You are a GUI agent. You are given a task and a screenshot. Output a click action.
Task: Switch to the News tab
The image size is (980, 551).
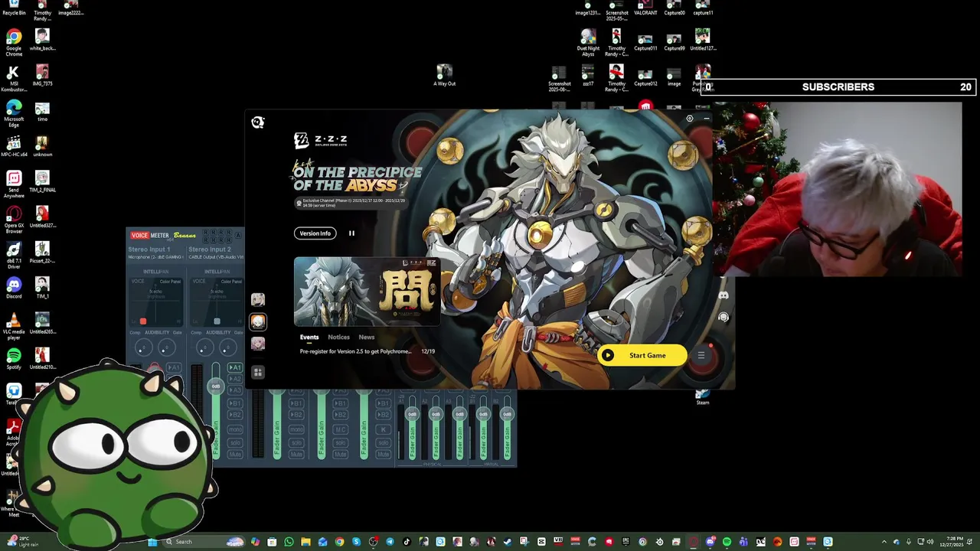(x=367, y=337)
